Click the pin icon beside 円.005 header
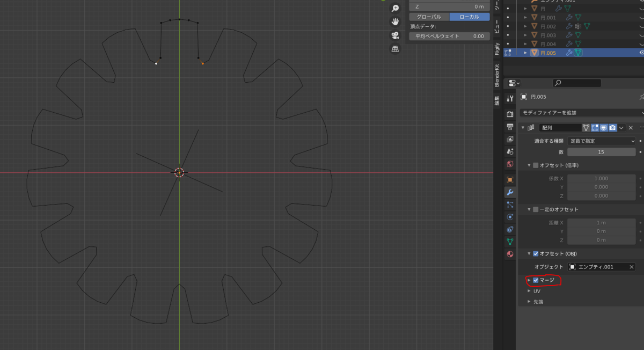644x350 pixels. click(641, 97)
